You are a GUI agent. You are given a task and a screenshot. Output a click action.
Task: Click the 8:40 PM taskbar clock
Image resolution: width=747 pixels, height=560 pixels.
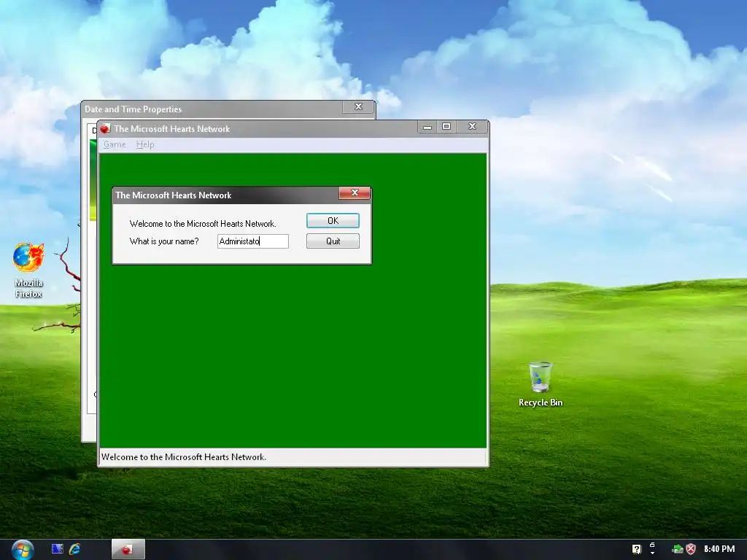pos(719,549)
